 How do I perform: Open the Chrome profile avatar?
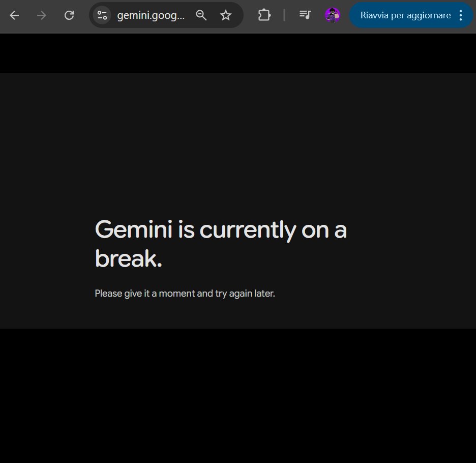[333, 15]
